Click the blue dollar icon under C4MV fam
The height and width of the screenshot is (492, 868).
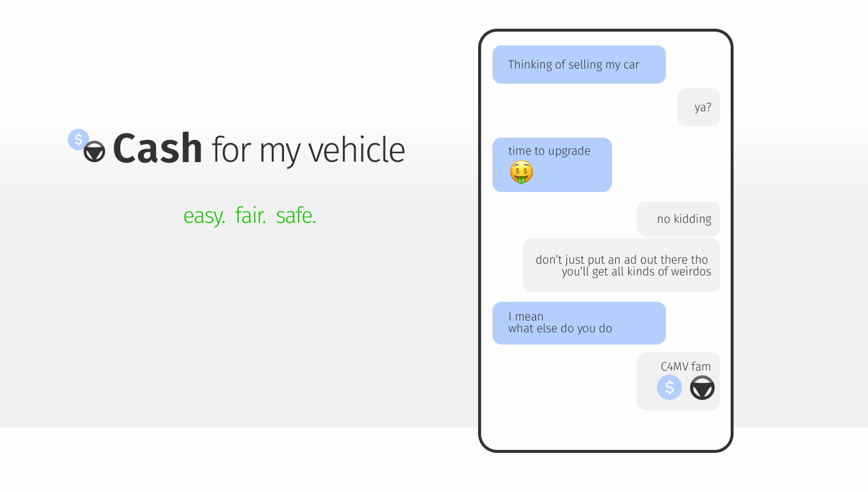pos(669,388)
